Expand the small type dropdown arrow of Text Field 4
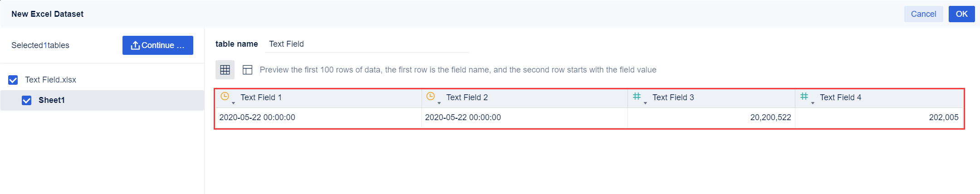Image resolution: width=980 pixels, height=194 pixels. (813, 103)
